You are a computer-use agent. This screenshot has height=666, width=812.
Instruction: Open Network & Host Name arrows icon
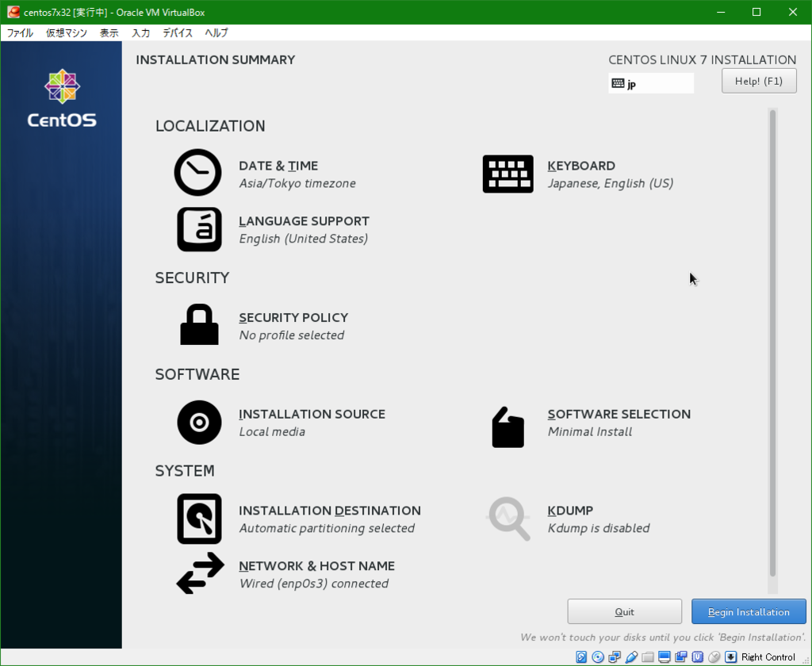click(x=200, y=573)
